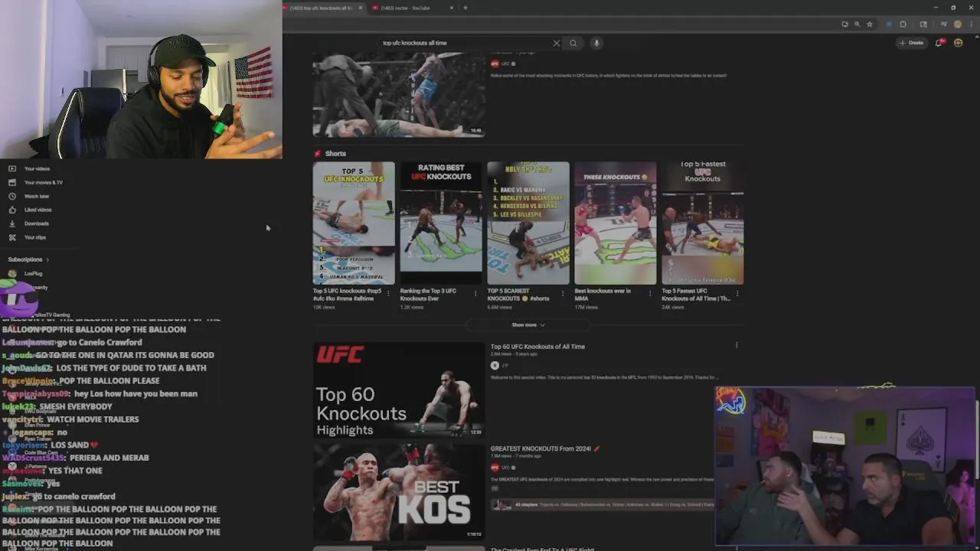Start voice search with the microphone
Viewport: 980px width, 551px height.
click(x=596, y=43)
